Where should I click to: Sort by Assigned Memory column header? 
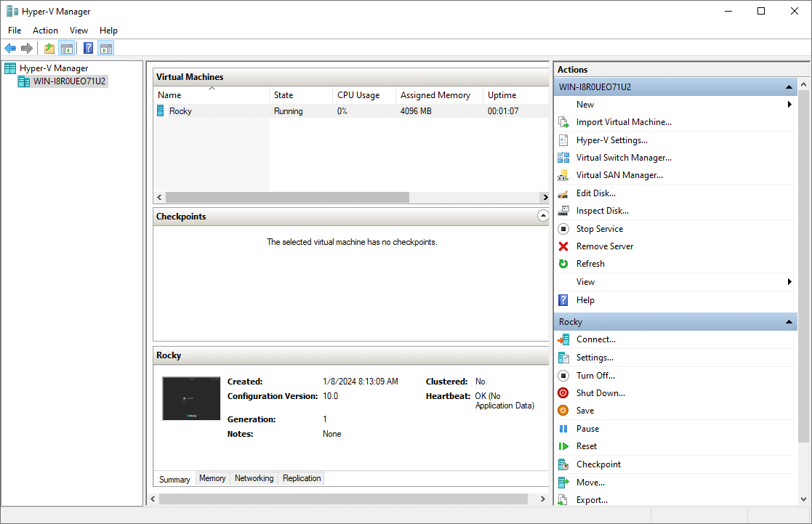point(440,95)
